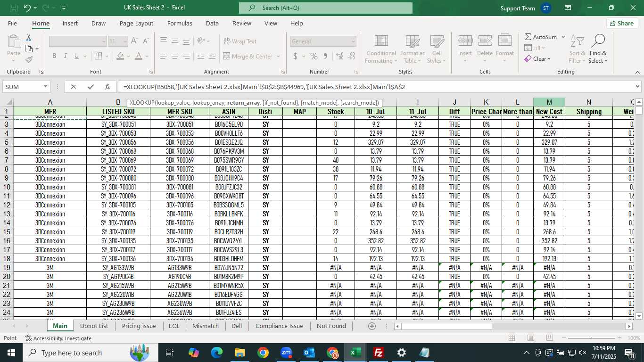Click the Borders icon
Image resolution: width=644 pixels, height=362 pixels.
[x=98, y=56]
